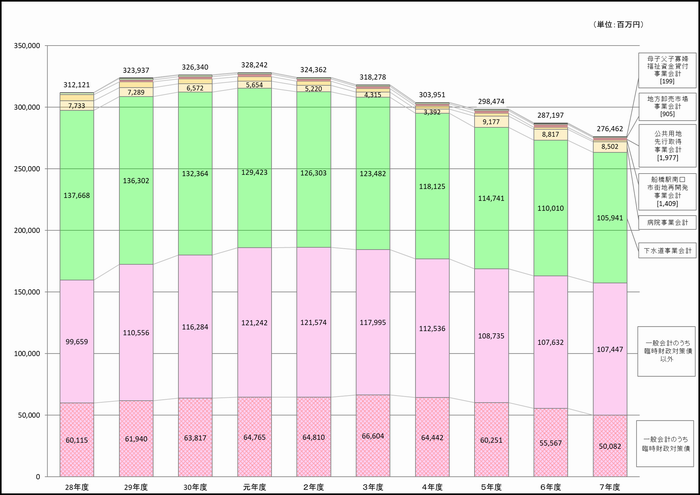
Task: Click the 母子父子寡婦福祉資金貸付事業会計 [199] legend box
Action: [x=667, y=70]
